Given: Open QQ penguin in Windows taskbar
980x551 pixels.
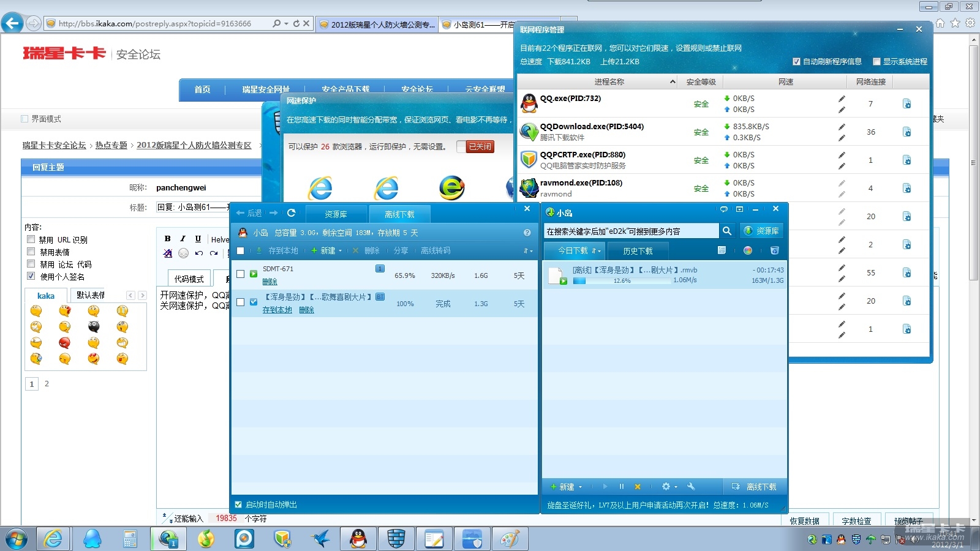Looking at the screenshot, I should click(358, 539).
